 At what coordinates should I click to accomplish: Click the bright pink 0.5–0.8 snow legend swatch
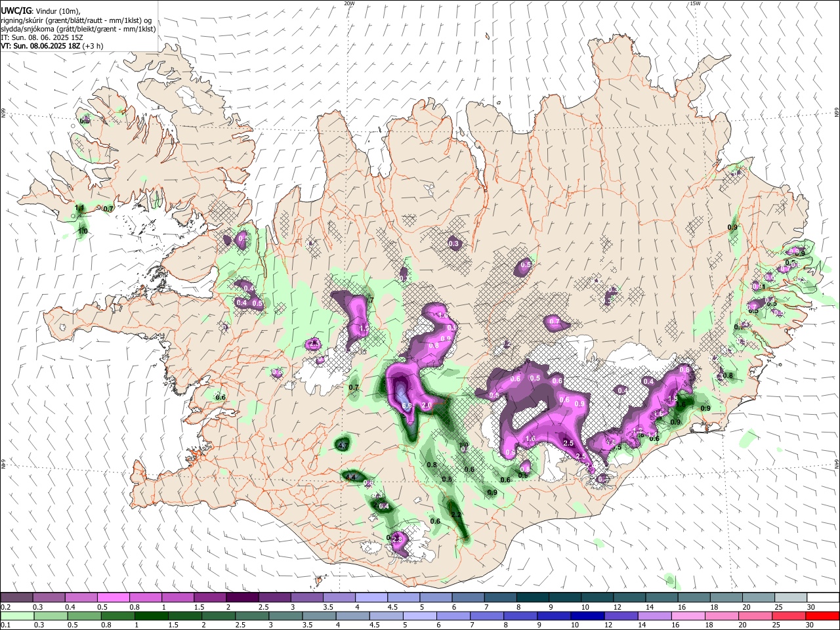tap(113, 598)
